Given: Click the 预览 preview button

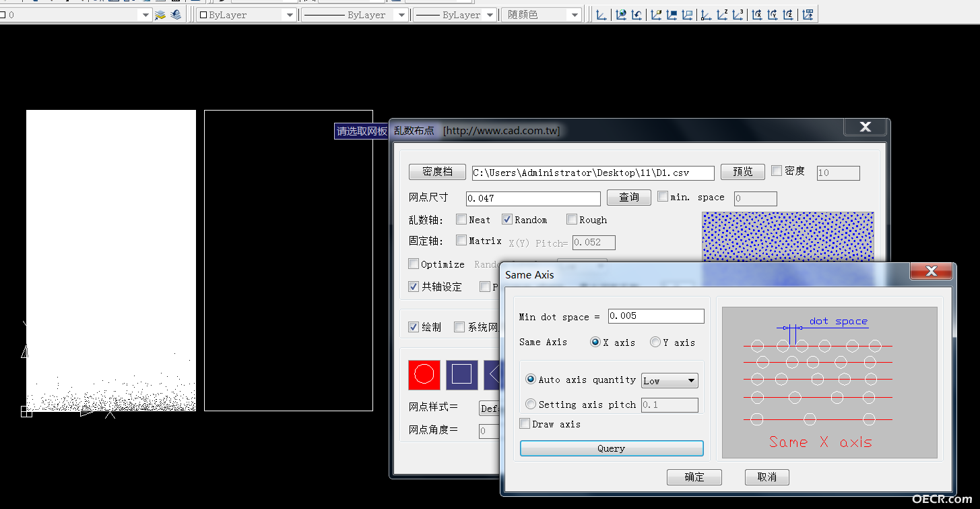Looking at the screenshot, I should click(742, 172).
